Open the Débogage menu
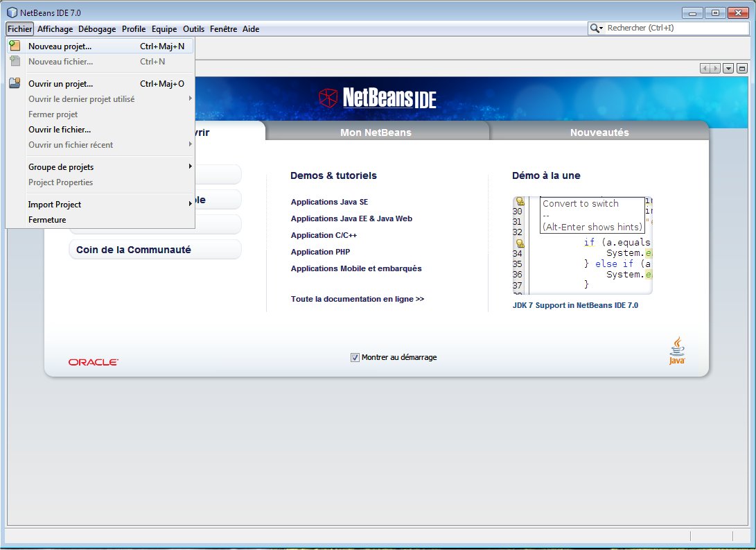756x550 pixels. 97,29
